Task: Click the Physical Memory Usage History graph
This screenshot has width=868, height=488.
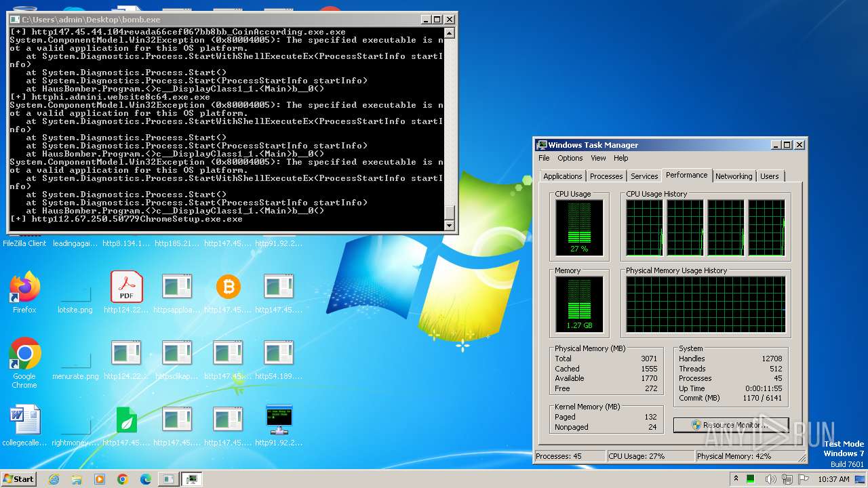Action: (x=705, y=304)
